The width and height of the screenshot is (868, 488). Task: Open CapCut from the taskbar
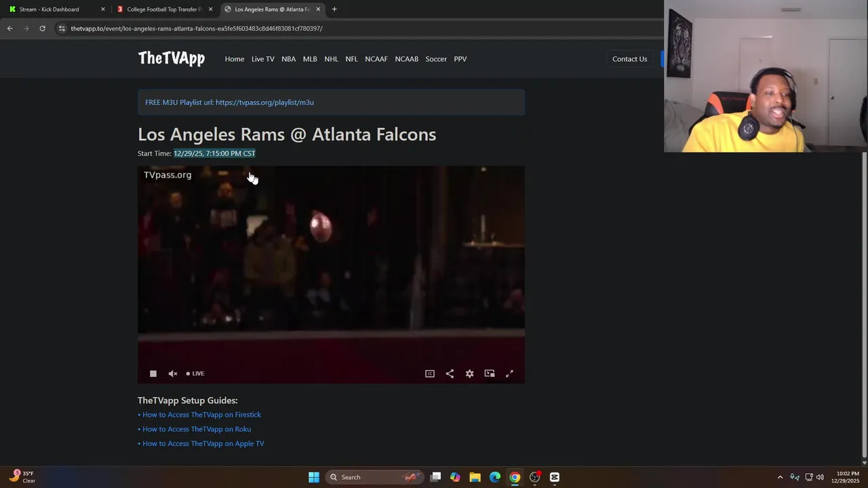click(x=555, y=477)
